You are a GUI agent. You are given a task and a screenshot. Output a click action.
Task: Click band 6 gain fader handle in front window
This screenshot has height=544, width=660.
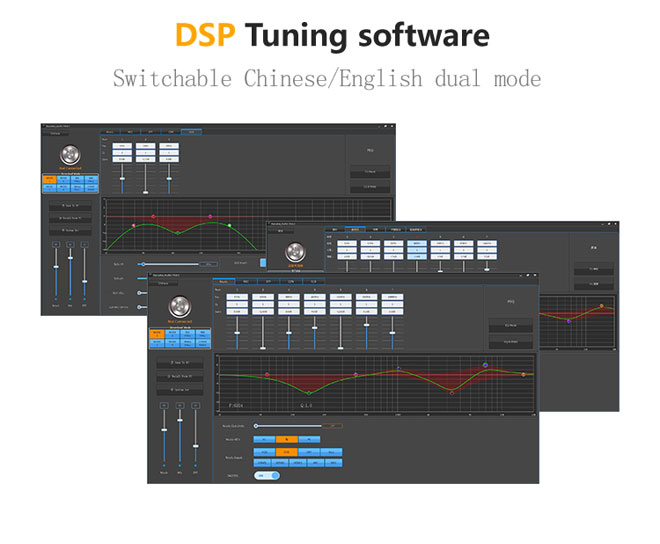pyautogui.click(x=367, y=325)
